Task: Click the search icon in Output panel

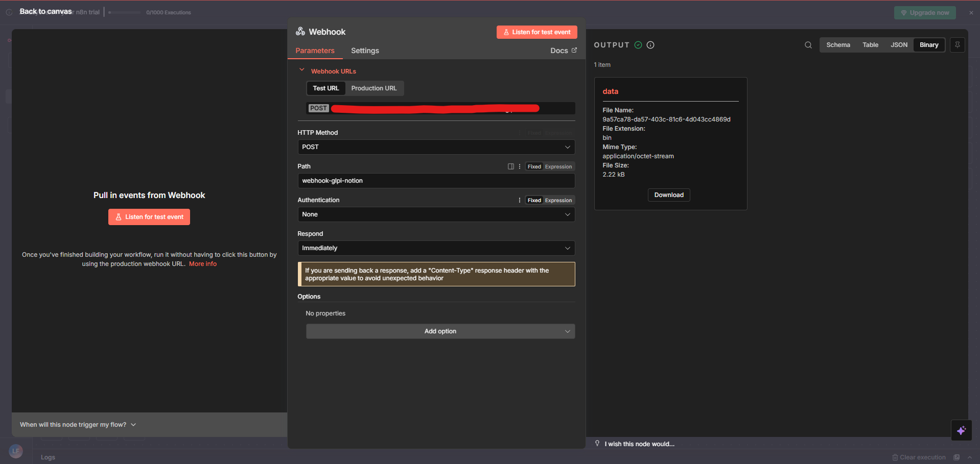Action: 808,45
